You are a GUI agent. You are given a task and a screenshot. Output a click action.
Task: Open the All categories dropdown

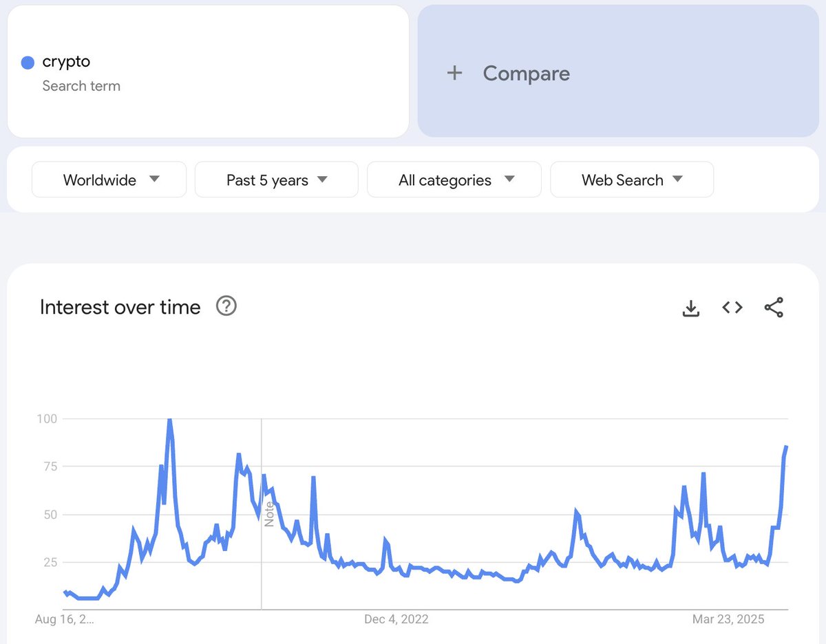454,180
